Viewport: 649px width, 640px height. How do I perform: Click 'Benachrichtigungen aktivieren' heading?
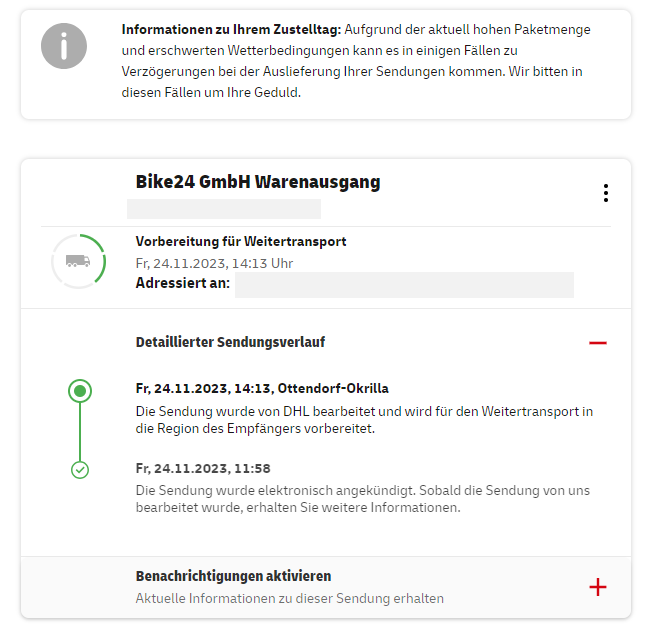[x=233, y=576]
